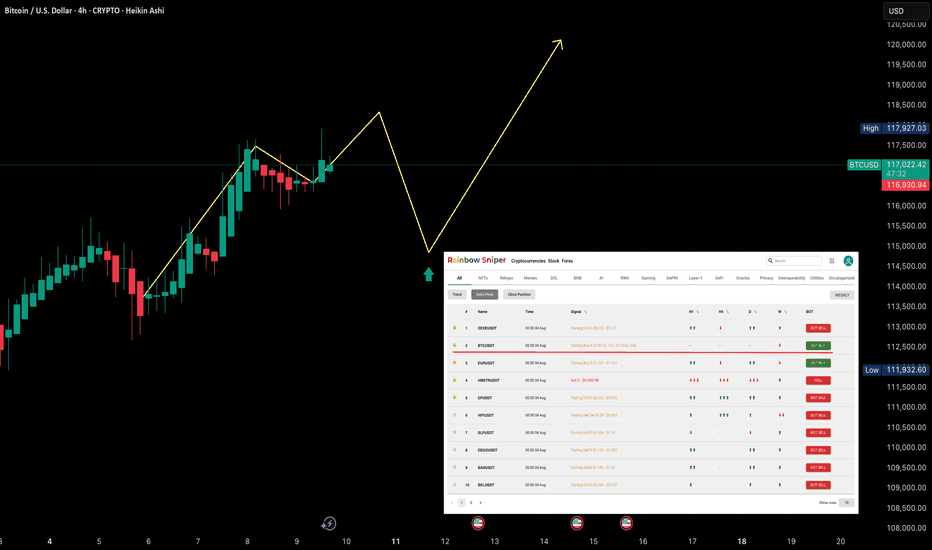Click the lightning go-to-realtime icon on chart
The image size is (932, 550).
pyautogui.click(x=329, y=524)
